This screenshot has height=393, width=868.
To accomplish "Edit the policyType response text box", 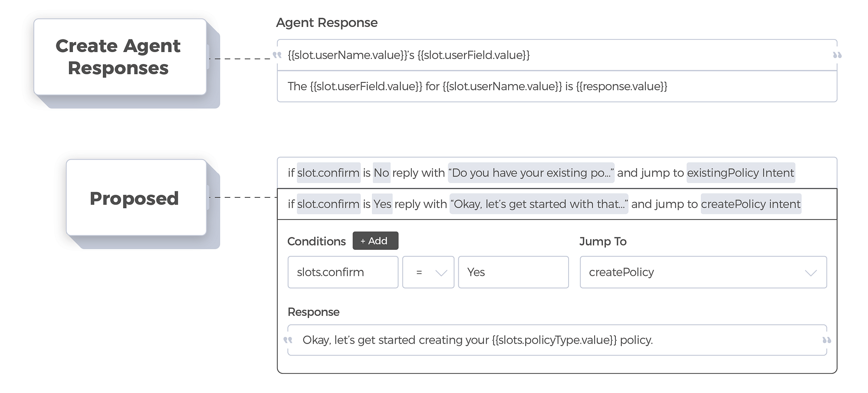I will (557, 340).
